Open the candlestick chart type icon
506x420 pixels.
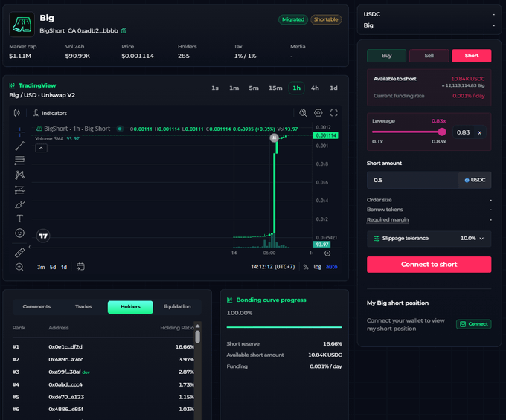point(17,113)
